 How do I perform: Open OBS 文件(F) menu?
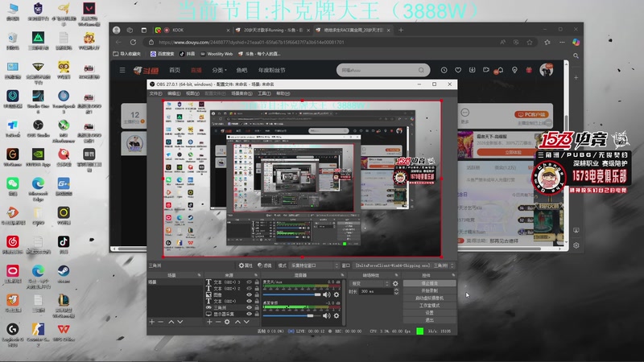(155, 93)
